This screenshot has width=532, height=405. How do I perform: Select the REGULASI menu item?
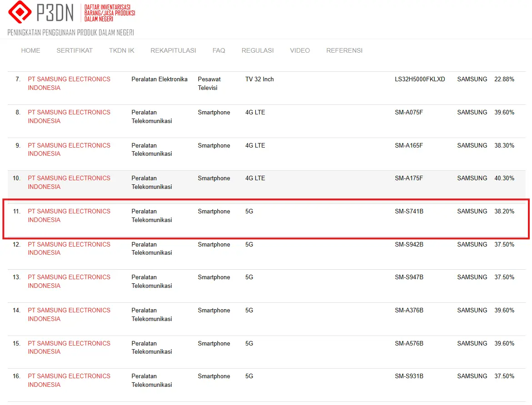(258, 50)
